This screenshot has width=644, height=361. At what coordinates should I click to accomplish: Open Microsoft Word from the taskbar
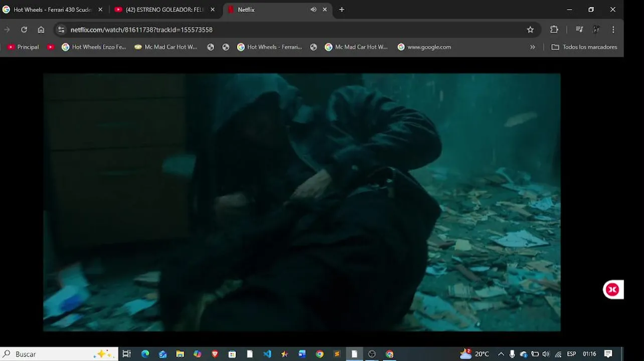click(302, 354)
